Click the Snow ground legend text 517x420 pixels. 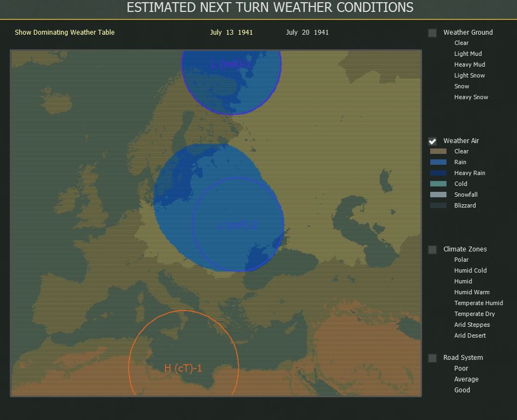(x=462, y=86)
